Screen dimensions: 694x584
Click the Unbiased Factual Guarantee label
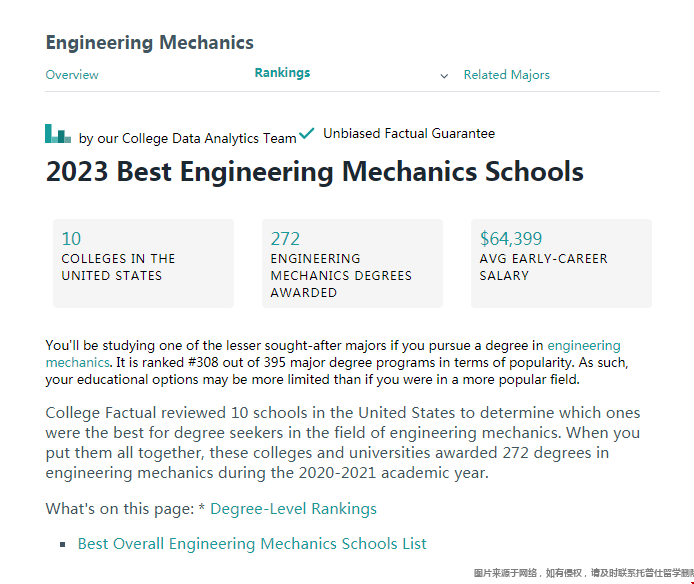[x=409, y=133]
